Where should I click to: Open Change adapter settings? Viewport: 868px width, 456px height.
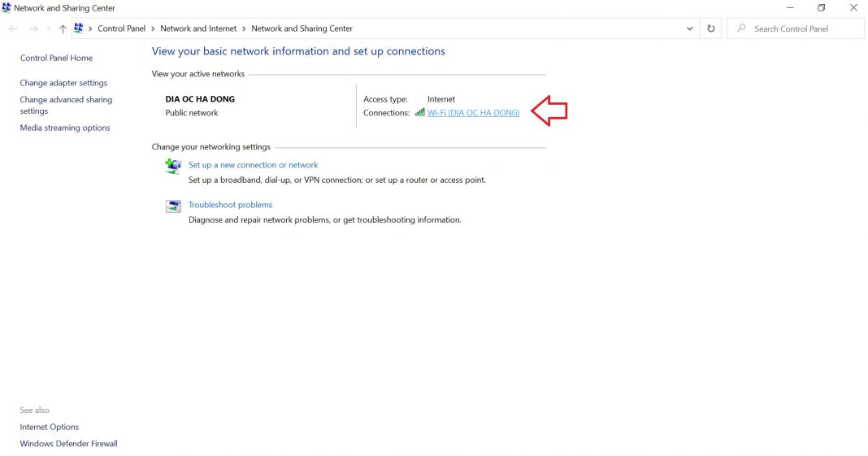[63, 83]
